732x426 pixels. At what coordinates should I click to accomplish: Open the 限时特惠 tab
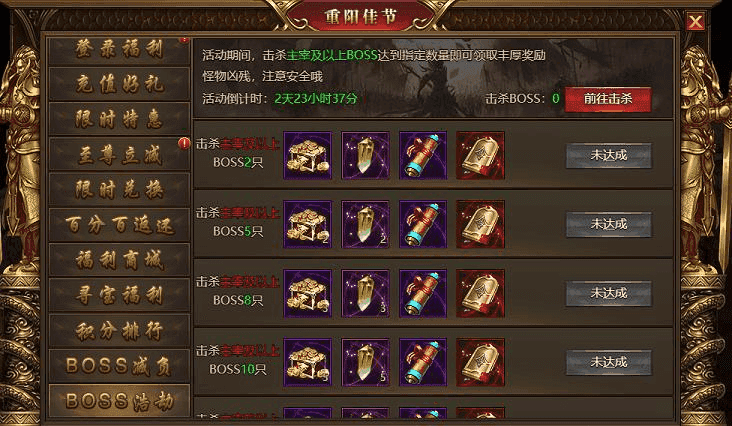[x=119, y=119]
